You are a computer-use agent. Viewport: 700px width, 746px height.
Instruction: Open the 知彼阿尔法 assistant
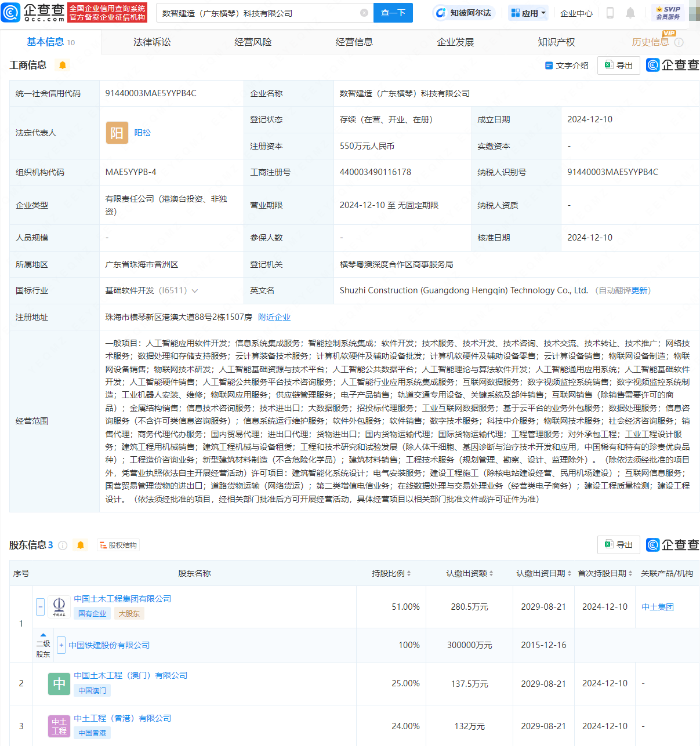(x=464, y=13)
